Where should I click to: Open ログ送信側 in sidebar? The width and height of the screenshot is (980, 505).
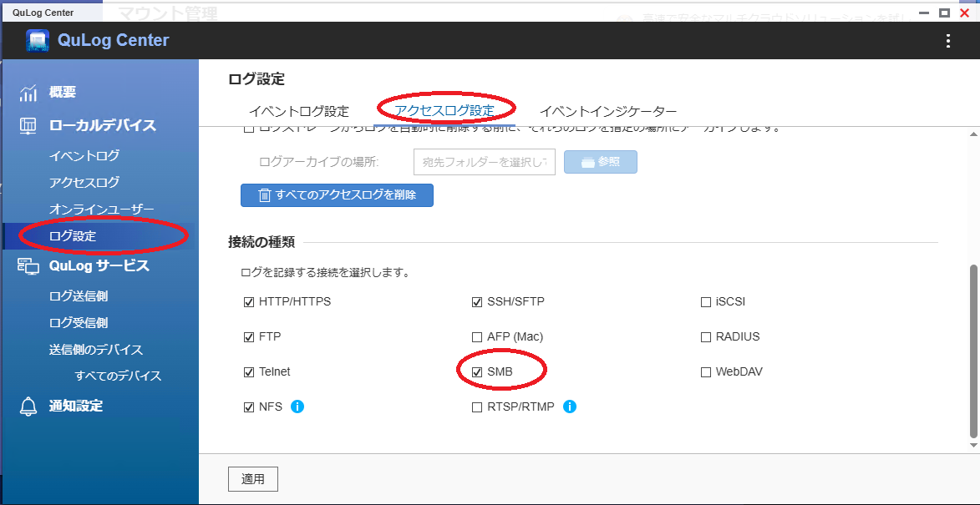click(79, 295)
